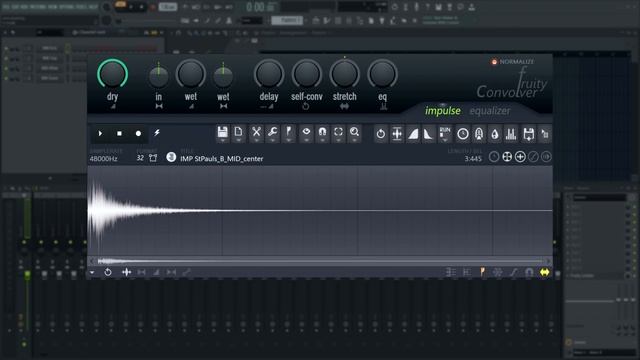Click the IMP StPauls_B_MID_center title

click(222, 159)
